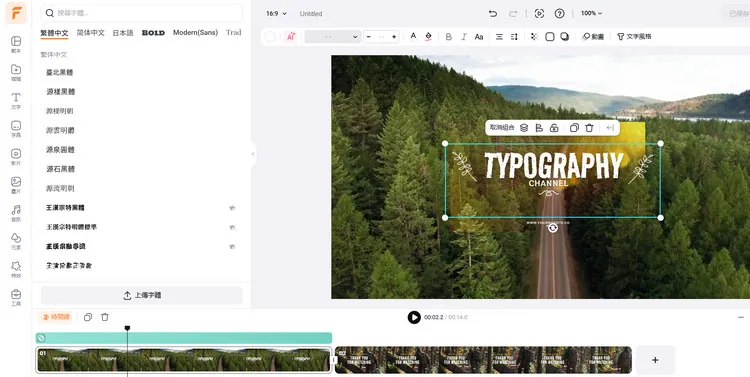Viewport: 750px width, 377px height.
Task: Open the photos panel in sidebar
Action: point(16,185)
